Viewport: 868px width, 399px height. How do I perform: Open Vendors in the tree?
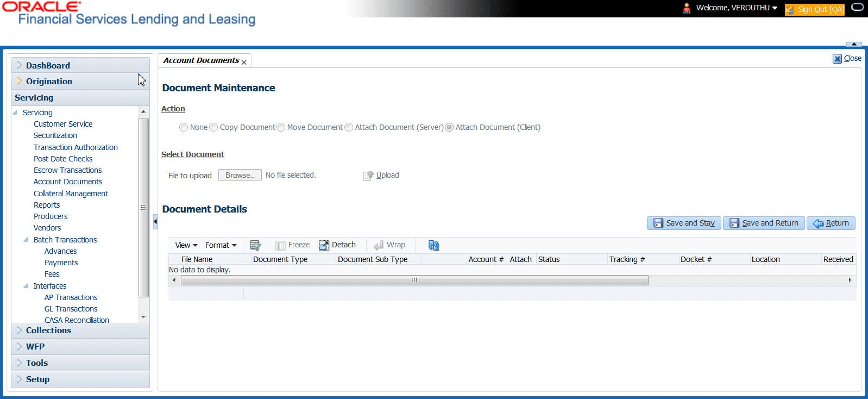click(x=47, y=228)
